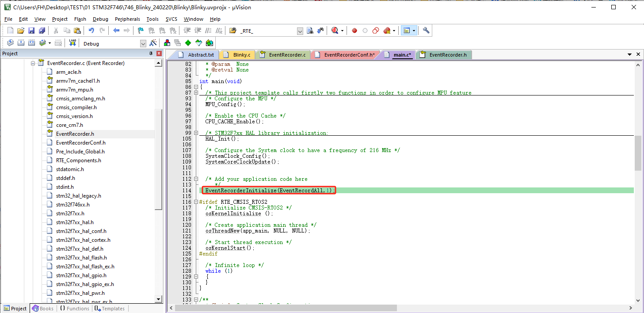The image size is (644, 313).
Task: Click the Undo arrow icon
Action: [91, 31]
